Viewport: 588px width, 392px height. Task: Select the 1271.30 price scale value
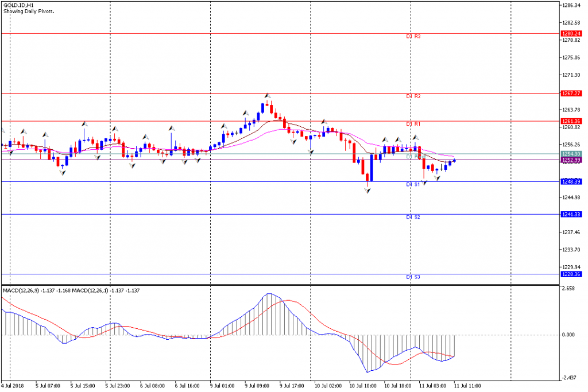click(x=571, y=75)
